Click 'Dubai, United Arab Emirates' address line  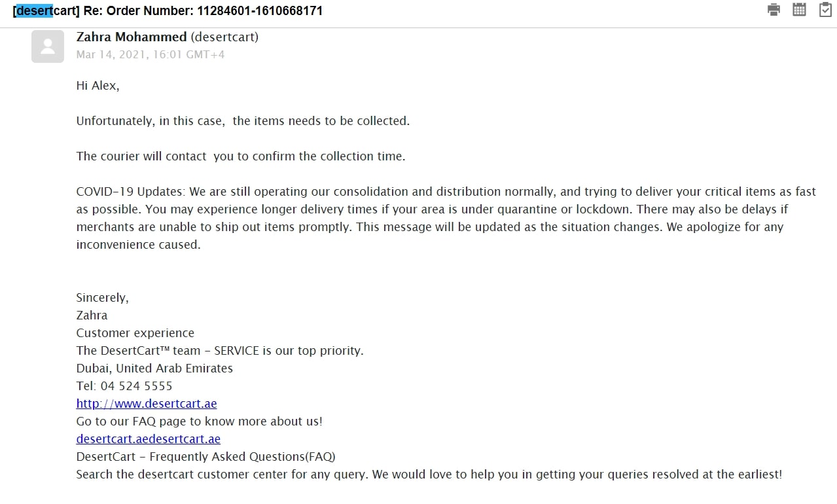pyautogui.click(x=154, y=369)
